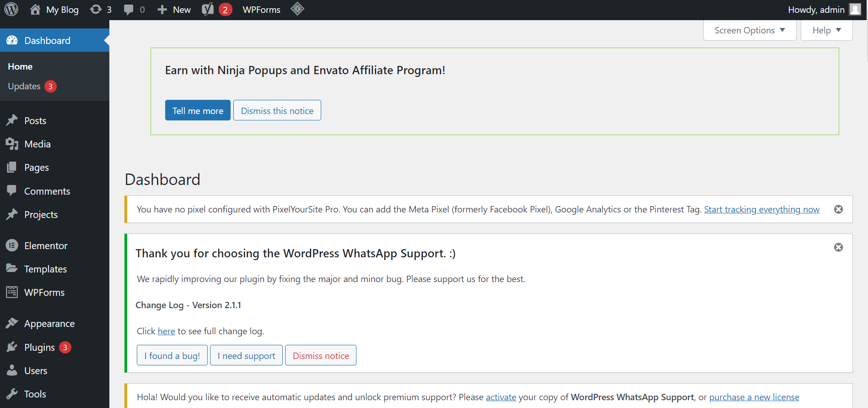Click the Pages icon in sidebar
This screenshot has width=868, height=408.
(x=12, y=167)
